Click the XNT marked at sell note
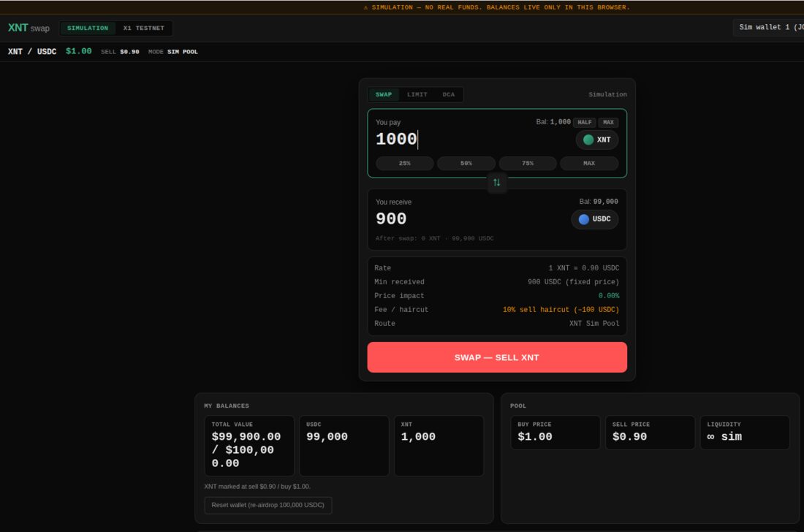The height and width of the screenshot is (532, 804). coord(257,487)
